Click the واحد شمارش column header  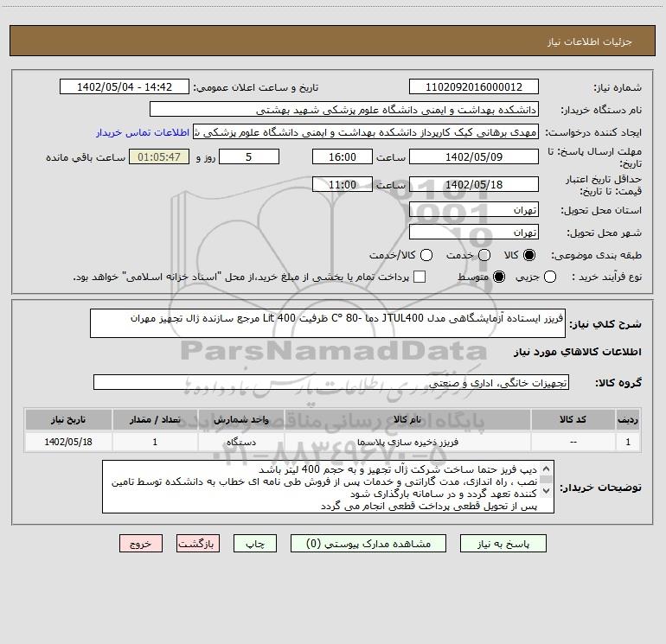point(240,420)
